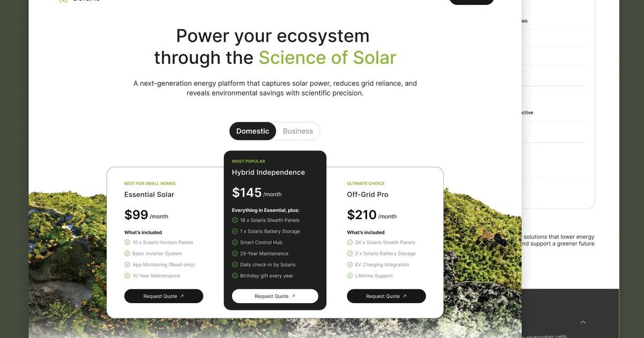Screen dimensions: 644x338
Task: Click the check icon next to EV Charging Integration
Action: pos(350,264)
